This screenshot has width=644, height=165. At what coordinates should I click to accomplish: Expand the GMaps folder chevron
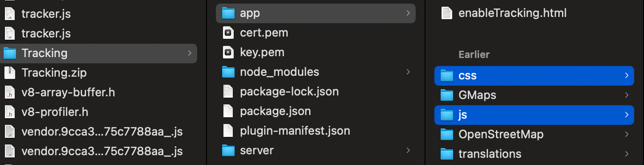coord(627,95)
